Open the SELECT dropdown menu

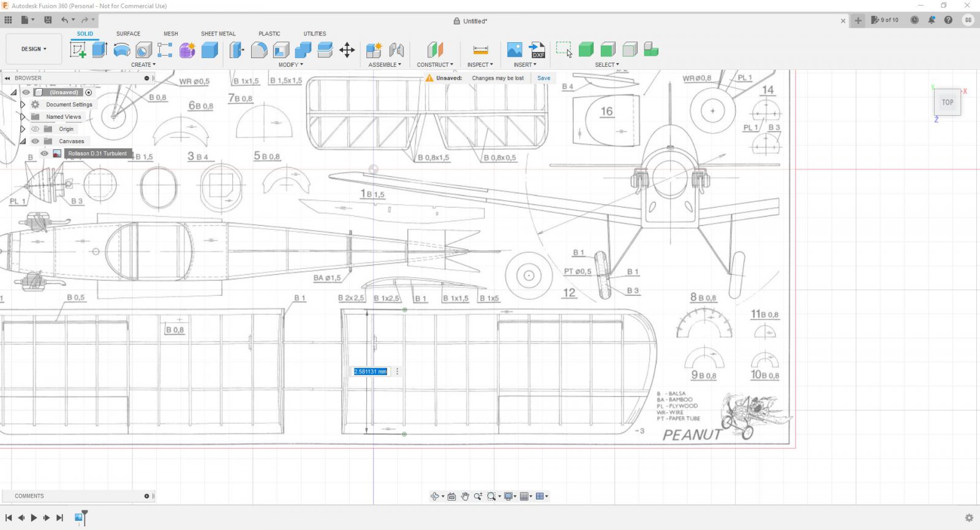tap(607, 65)
